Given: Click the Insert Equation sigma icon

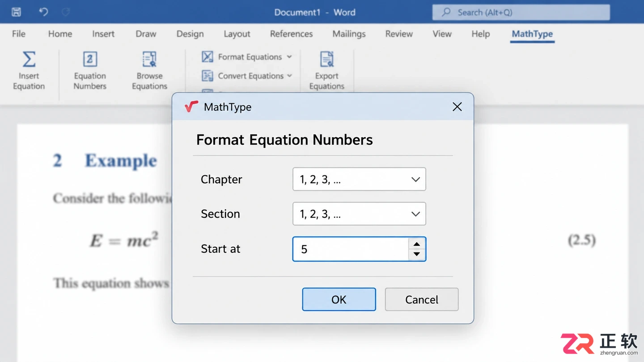Looking at the screenshot, I should click(x=29, y=59).
